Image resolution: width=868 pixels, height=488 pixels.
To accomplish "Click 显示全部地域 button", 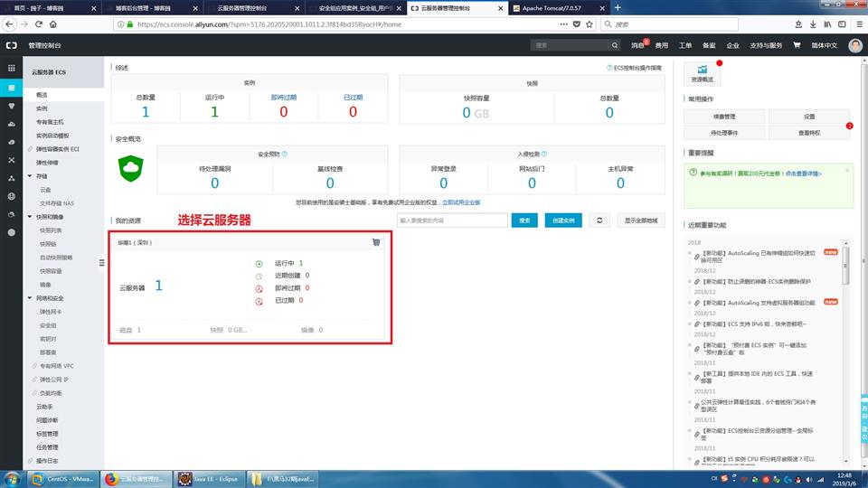I will pos(641,221).
